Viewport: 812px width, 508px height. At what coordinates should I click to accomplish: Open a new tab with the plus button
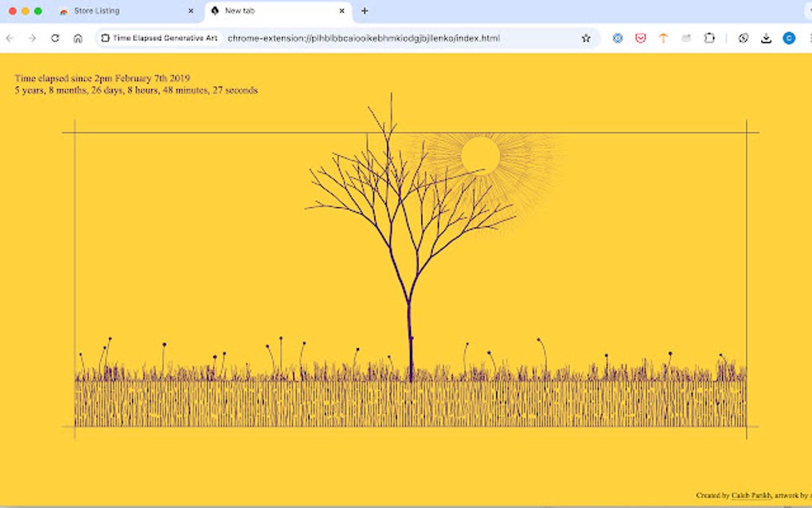(x=364, y=11)
